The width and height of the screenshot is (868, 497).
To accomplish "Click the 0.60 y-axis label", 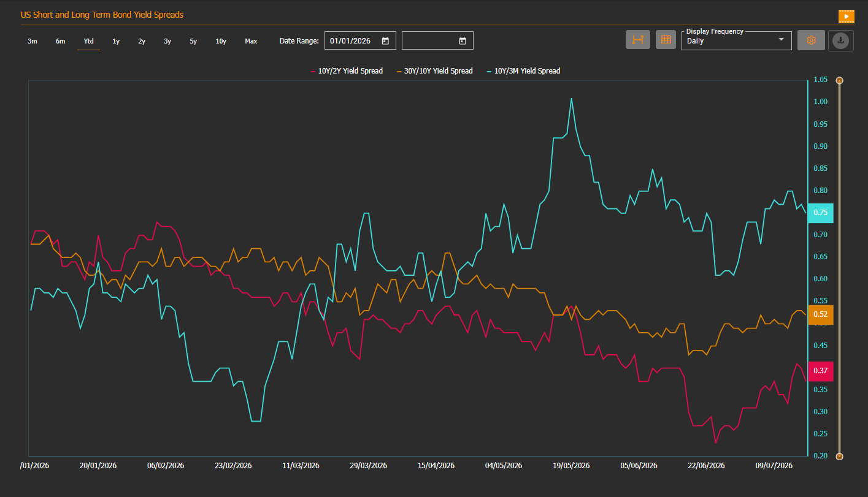I will [820, 279].
